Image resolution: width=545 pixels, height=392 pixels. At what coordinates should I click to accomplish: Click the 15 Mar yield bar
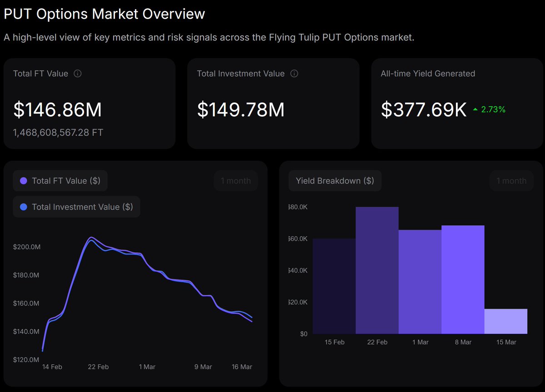506,321
